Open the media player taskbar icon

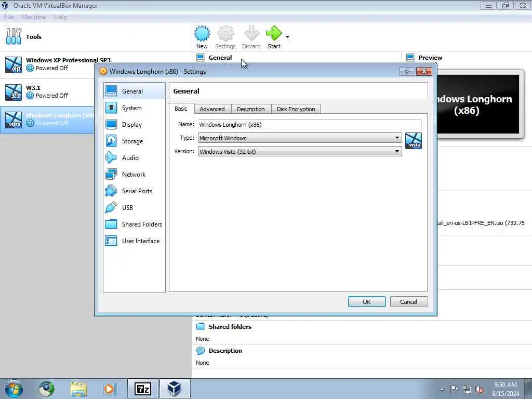110,389
